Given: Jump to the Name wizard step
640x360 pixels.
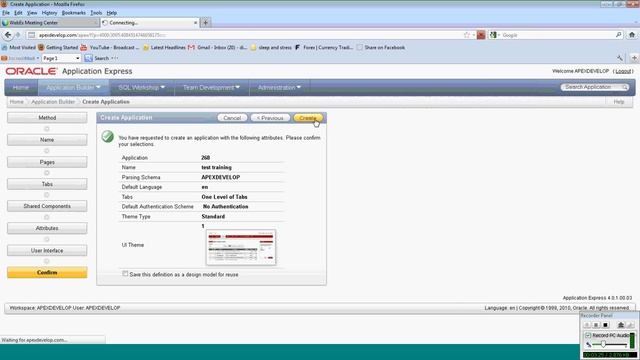Looking at the screenshot, I should coord(47,140).
